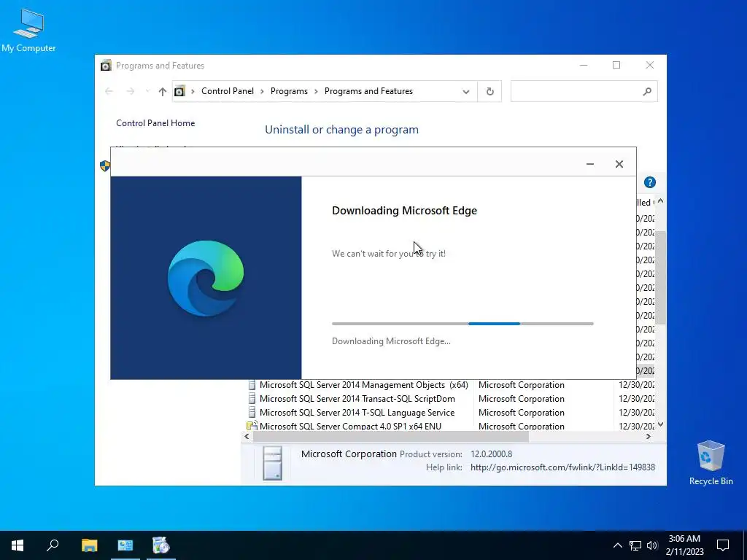Click the Control Panel search field

click(x=576, y=91)
